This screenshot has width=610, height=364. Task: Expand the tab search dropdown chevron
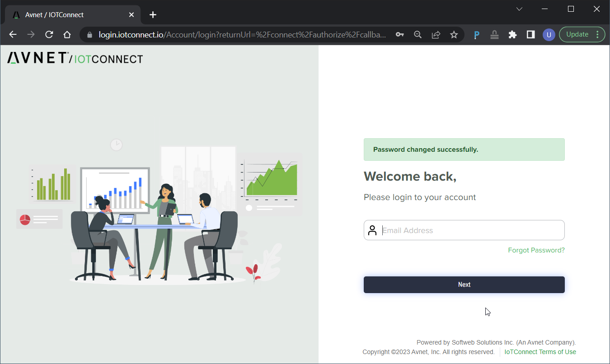(519, 9)
